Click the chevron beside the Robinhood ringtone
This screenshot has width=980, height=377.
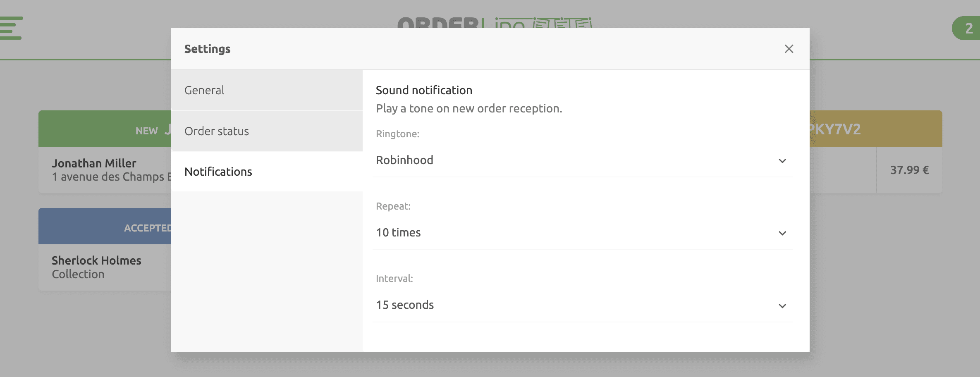point(782,161)
